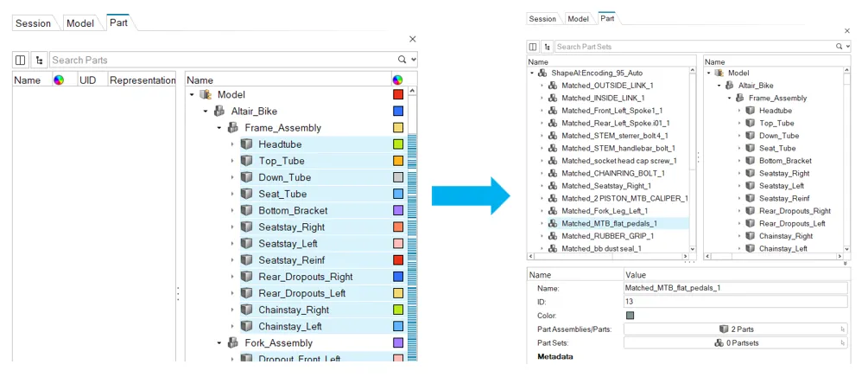Open the 2 Parts selector button
868x377 pixels.
[735, 329]
